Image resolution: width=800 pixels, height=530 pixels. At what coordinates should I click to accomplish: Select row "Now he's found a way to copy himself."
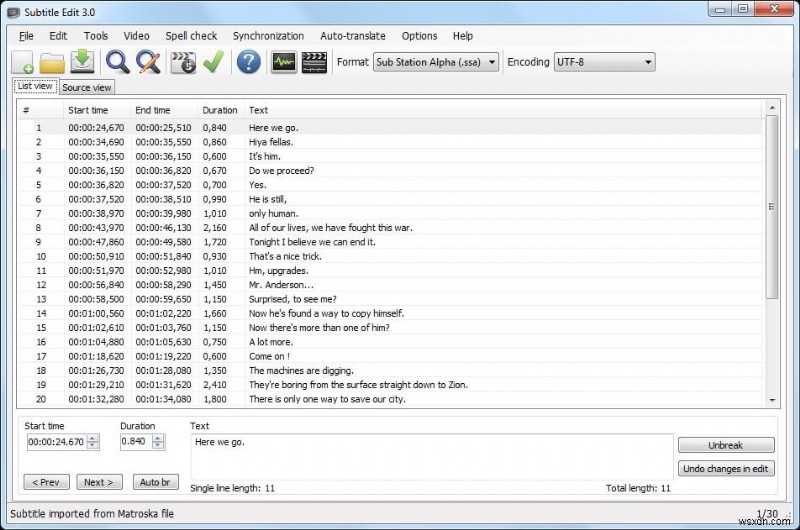[x=390, y=313]
